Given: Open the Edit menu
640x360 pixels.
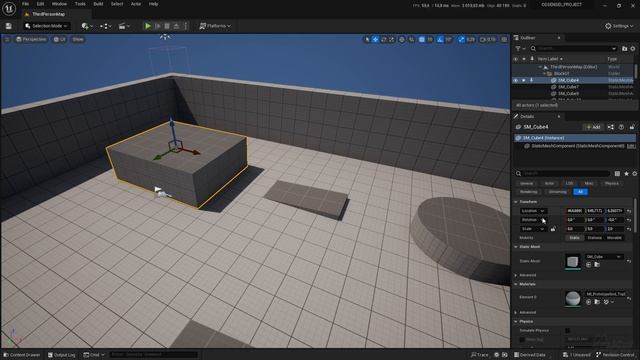Looking at the screenshot, I should pyautogui.click(x=40, y=4).
